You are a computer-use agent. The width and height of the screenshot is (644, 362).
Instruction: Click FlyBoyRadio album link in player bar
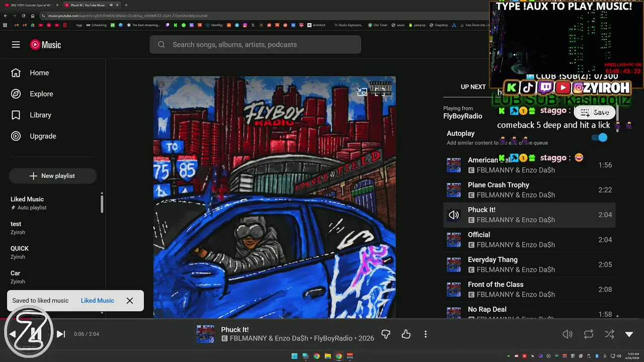tap(334, 339)
